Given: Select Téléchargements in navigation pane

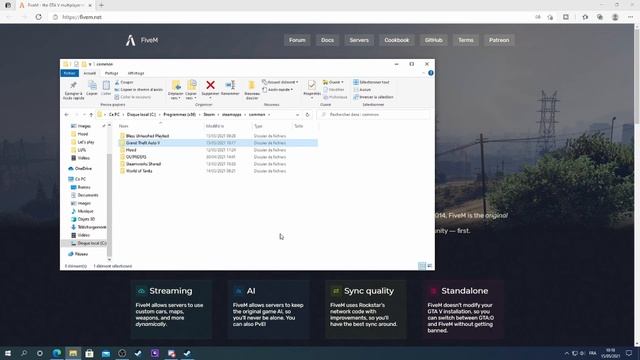Looking at the screenshot, I should 89,227.
